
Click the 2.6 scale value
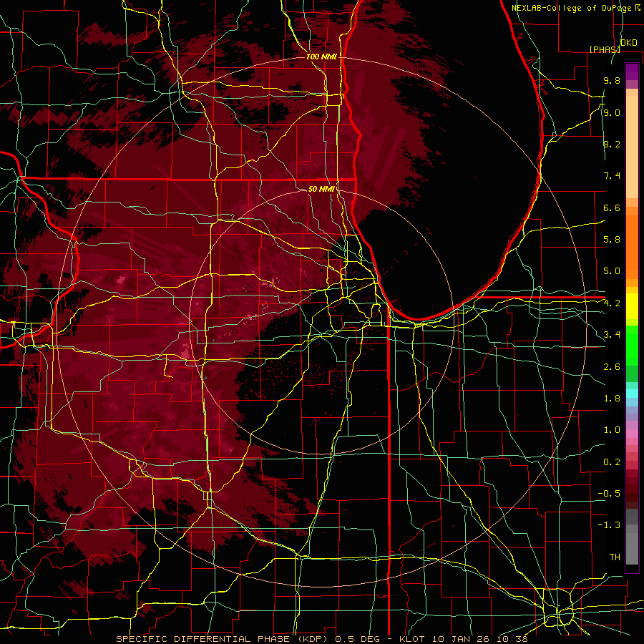coord(612,367)
